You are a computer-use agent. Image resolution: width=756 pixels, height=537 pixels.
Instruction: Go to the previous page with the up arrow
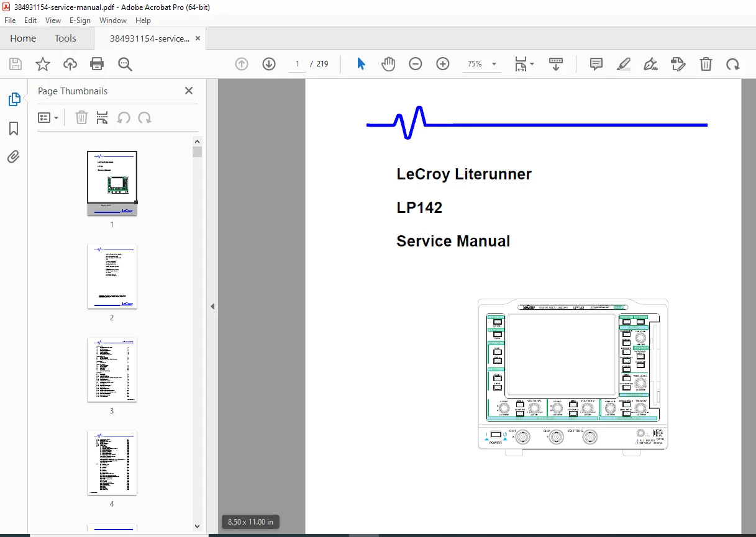coord(242,64)
